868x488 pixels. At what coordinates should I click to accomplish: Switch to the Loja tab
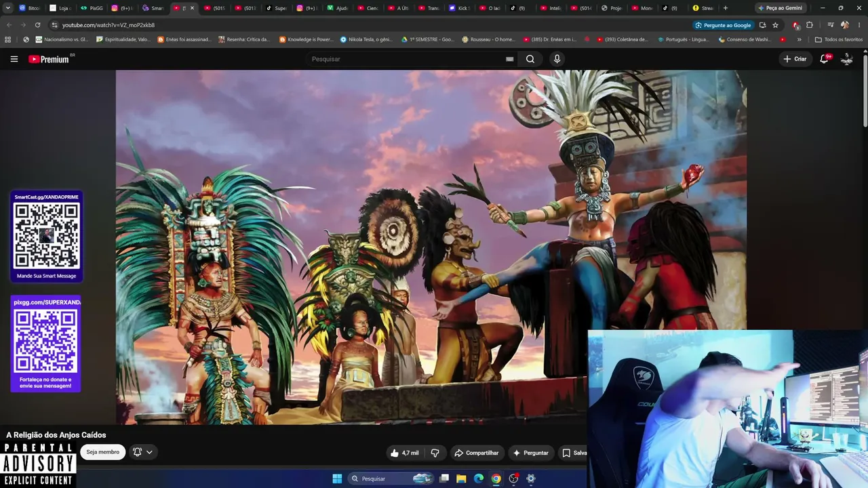pyautogui.click(x=61, y=8)
